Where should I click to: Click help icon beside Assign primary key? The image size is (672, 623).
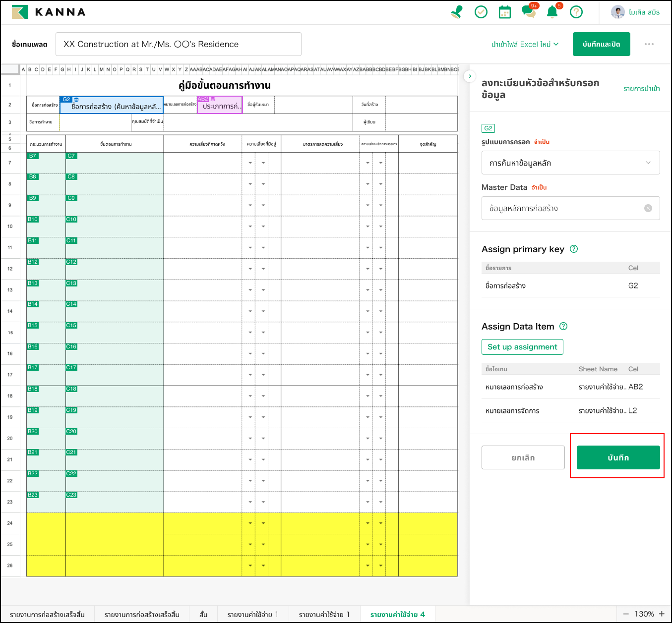tap(574, 249)
